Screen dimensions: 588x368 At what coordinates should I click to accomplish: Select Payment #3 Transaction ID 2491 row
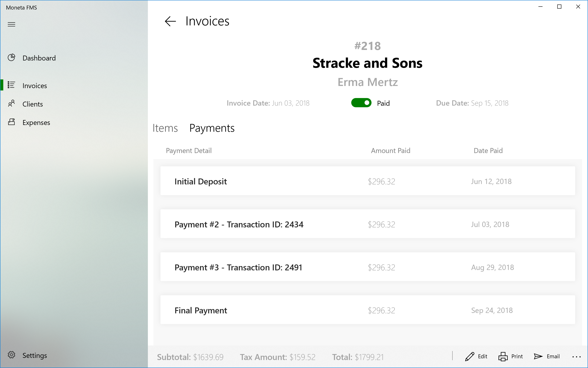(368, 267)
